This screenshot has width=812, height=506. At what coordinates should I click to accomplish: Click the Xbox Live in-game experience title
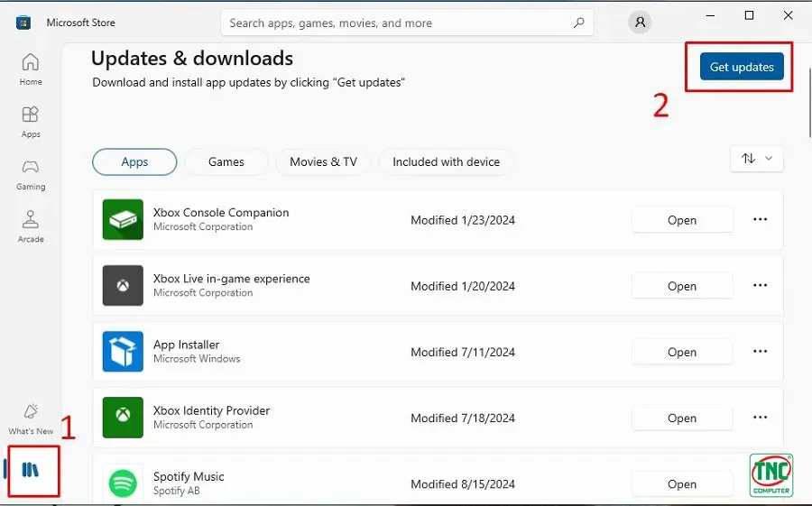[232, 278]
